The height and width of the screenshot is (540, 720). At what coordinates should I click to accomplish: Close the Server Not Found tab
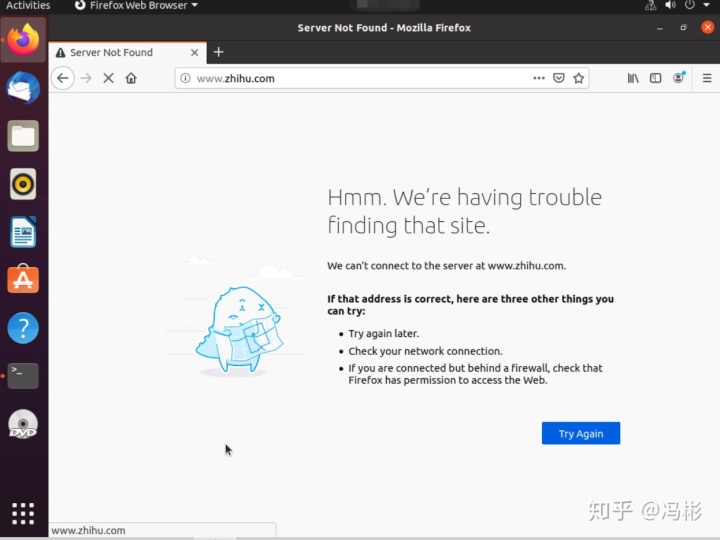[x=195, y=52]
